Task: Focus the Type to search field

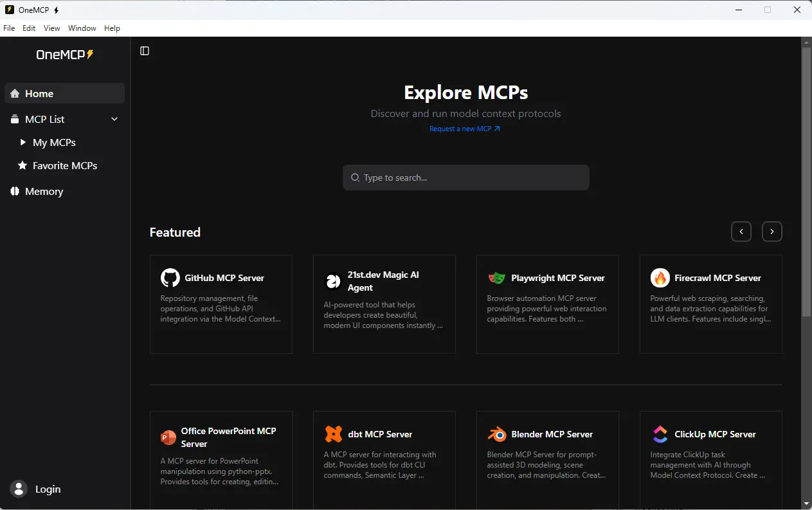Action: coord(466,178)
